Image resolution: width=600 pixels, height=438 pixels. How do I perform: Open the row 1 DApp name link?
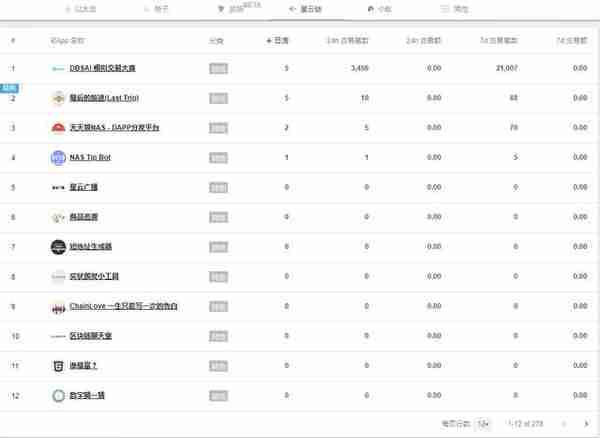103,68
